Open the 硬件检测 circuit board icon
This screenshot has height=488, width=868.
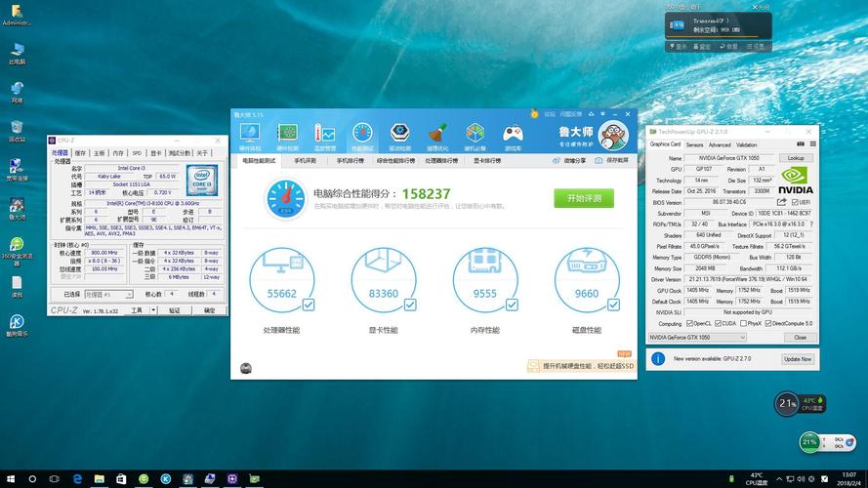coord(287,137)
